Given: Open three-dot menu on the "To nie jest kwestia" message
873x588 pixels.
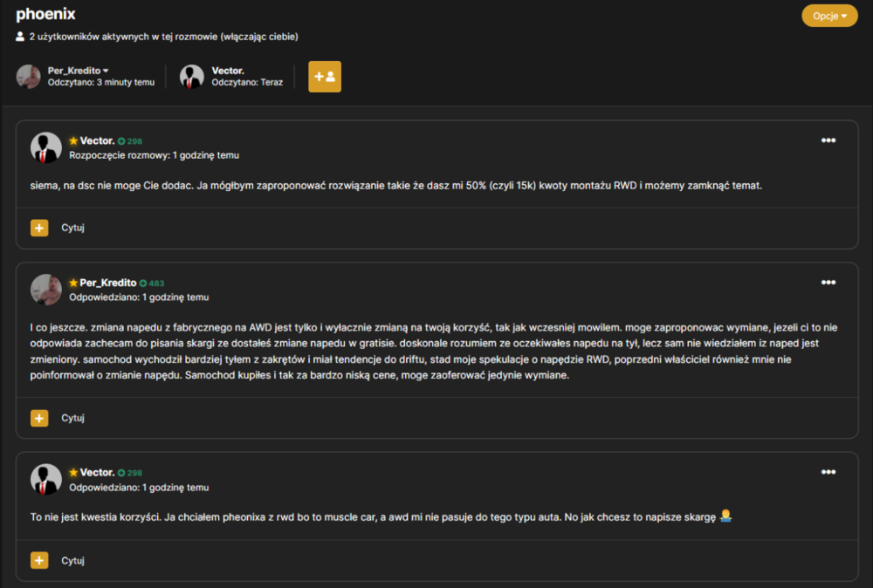Looking at the screenshot, I should pos(828,472).
